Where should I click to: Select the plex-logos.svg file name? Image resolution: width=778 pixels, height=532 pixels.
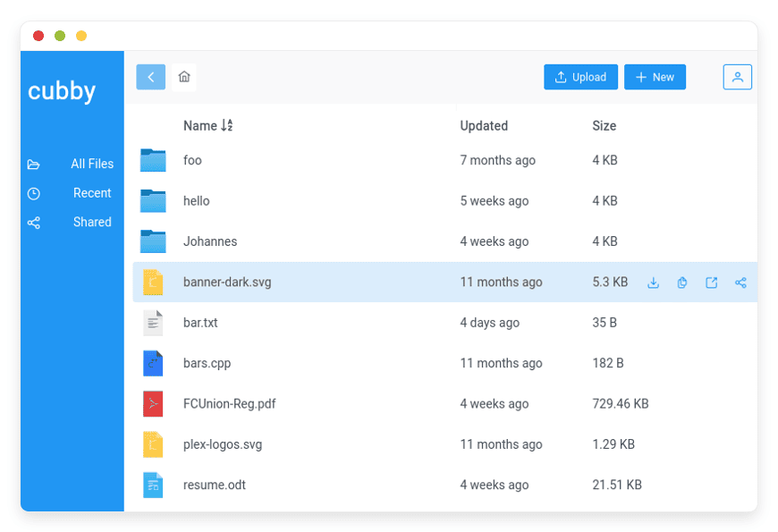click(x=223, y=444)
